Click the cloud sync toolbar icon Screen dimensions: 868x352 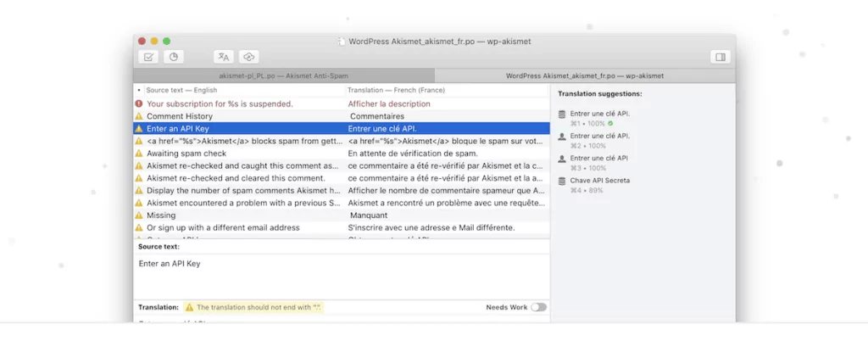coord(248,57)
